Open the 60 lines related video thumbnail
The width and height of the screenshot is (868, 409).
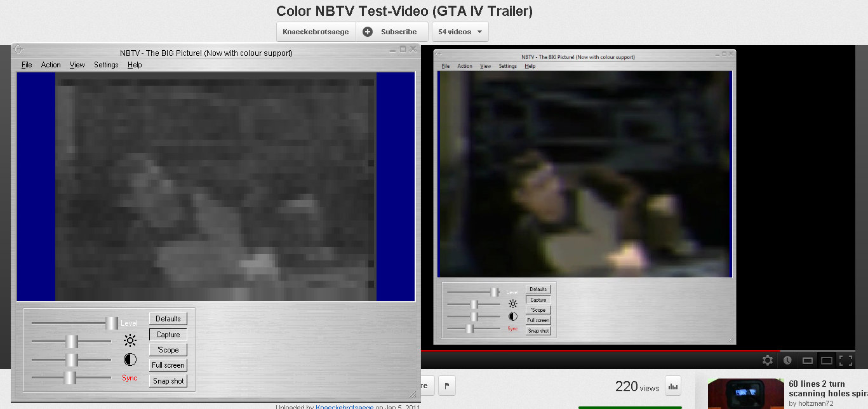point(745,392)
